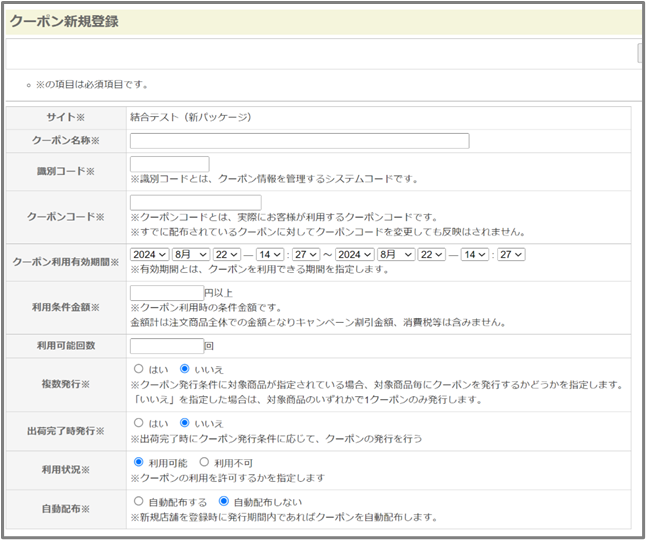Open the start hour 14 dropdown
The height and width of the screenshot is (540, 646).
[x=270, y=255]
